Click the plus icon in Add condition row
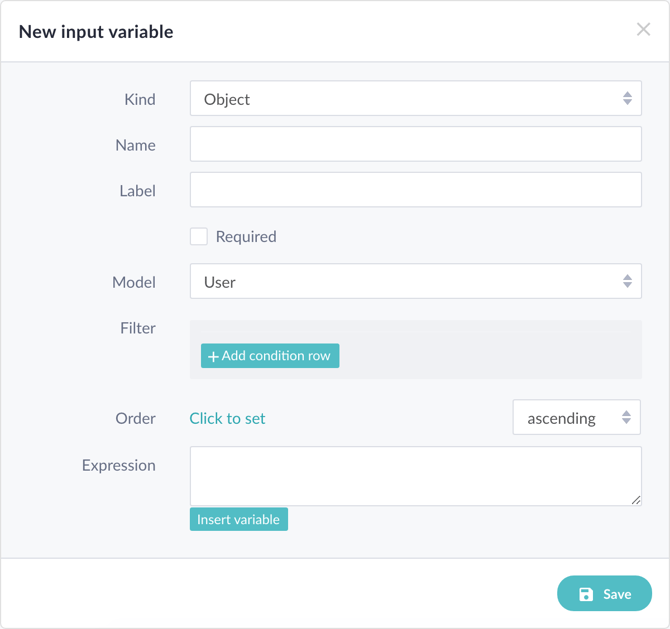The image size is (670, 629). pyautogui.click(x=213, y=356)
